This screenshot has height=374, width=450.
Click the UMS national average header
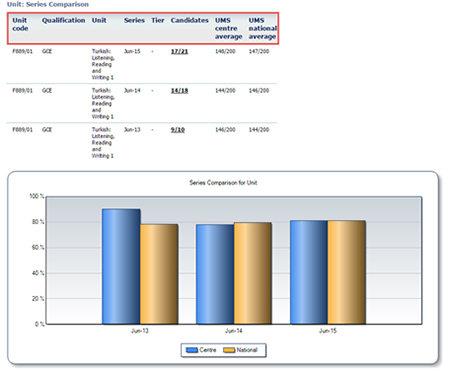pyautogui.click(x=263, y=28)
